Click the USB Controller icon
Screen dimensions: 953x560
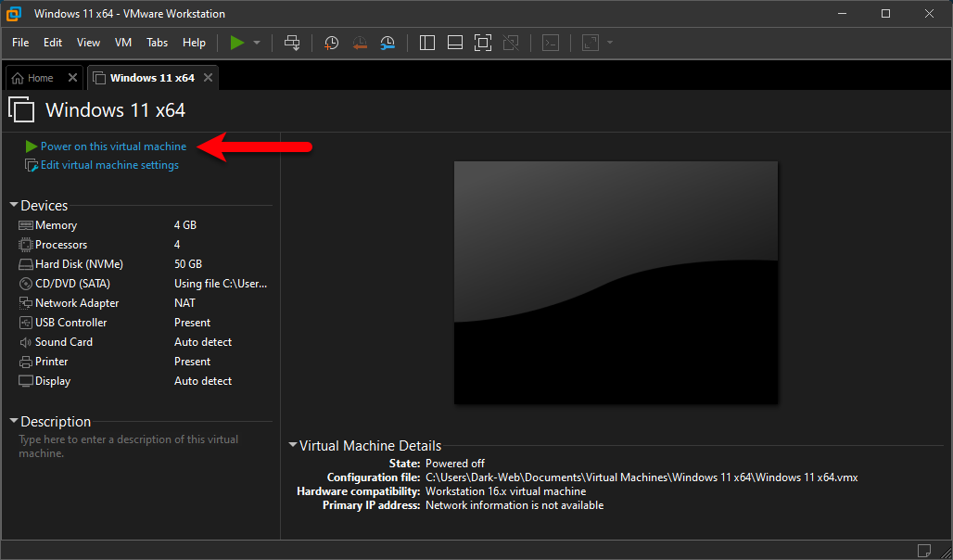click(x=26, y=323)
